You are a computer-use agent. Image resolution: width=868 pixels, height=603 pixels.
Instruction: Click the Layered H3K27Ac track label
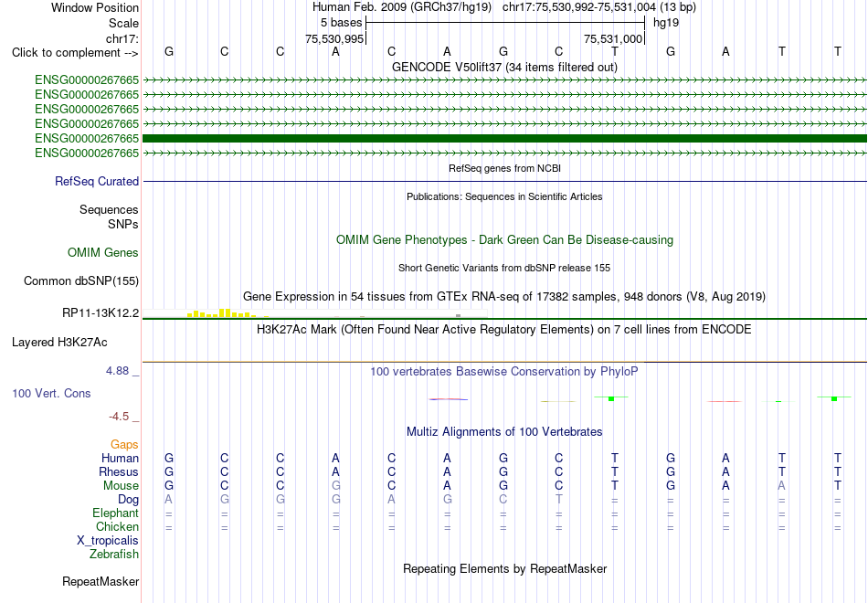(59, 343)
